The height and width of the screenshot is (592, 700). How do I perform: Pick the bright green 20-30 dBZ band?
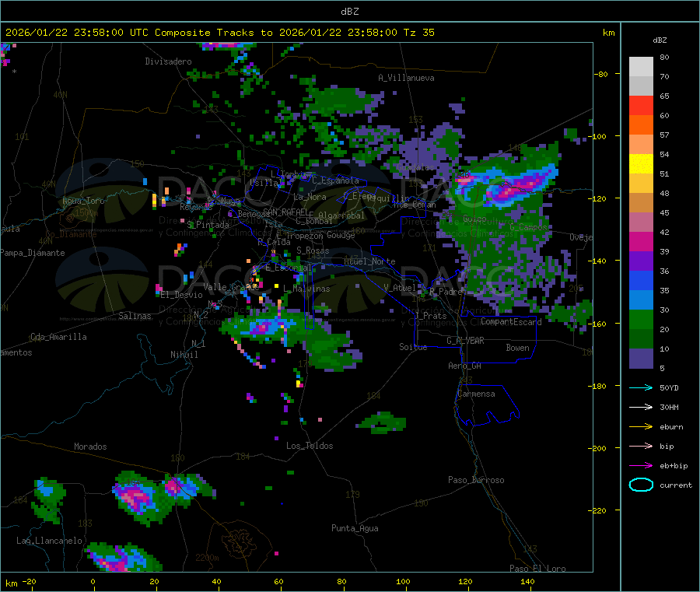[x=641, y=319]
